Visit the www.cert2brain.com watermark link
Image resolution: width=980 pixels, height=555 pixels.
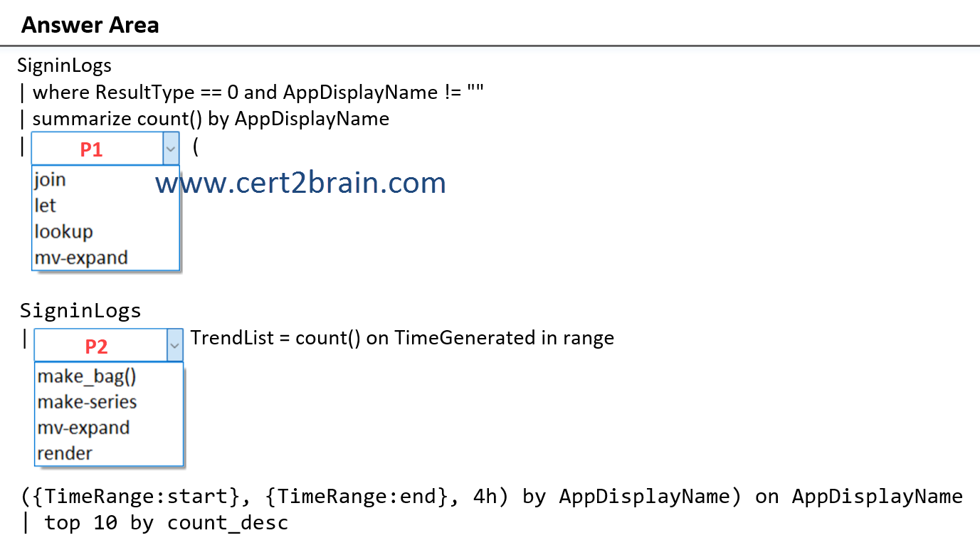pos(299,183)
